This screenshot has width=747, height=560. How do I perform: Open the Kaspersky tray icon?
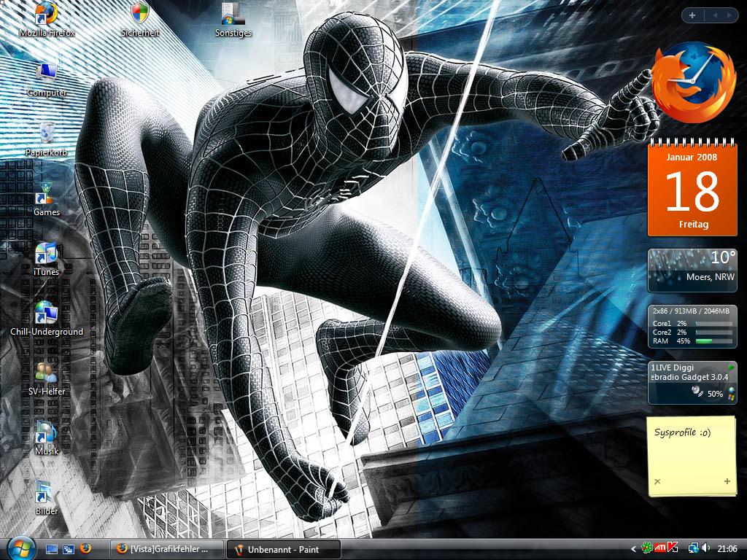coord(673,548)
